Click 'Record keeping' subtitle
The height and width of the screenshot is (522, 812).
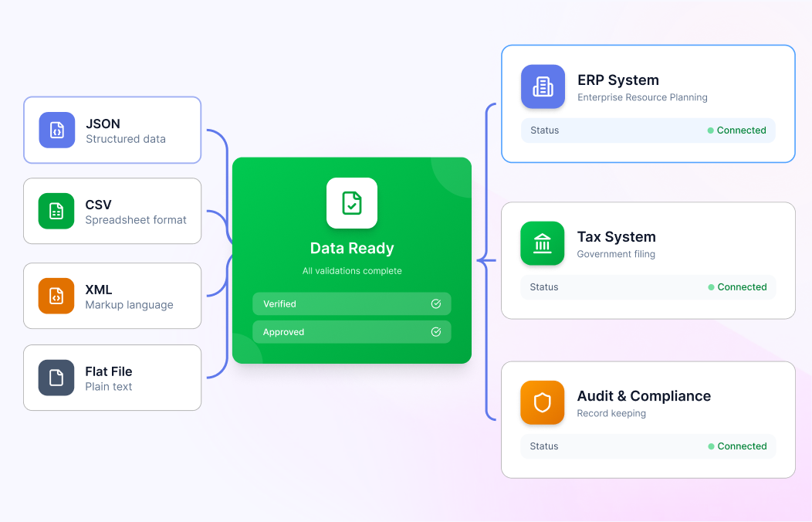pyautogui.click(x=611, y=413)
